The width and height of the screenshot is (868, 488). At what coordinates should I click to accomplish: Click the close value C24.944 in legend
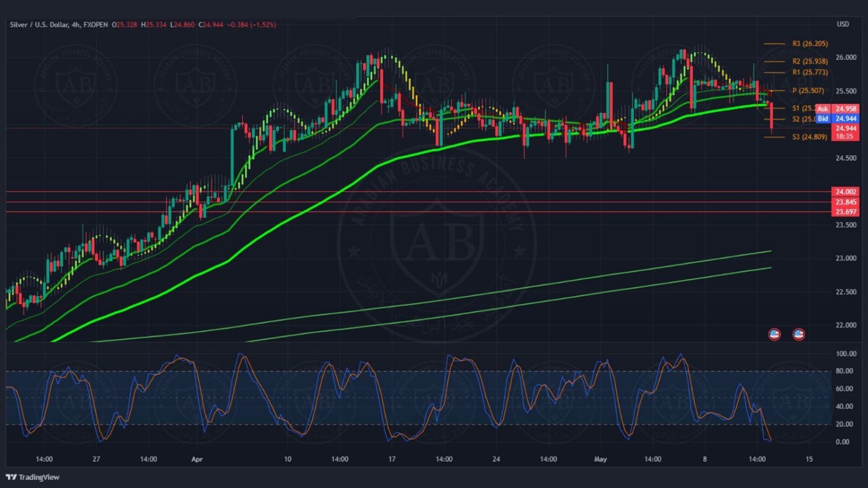pyautogui.click(x=211, y=25)
